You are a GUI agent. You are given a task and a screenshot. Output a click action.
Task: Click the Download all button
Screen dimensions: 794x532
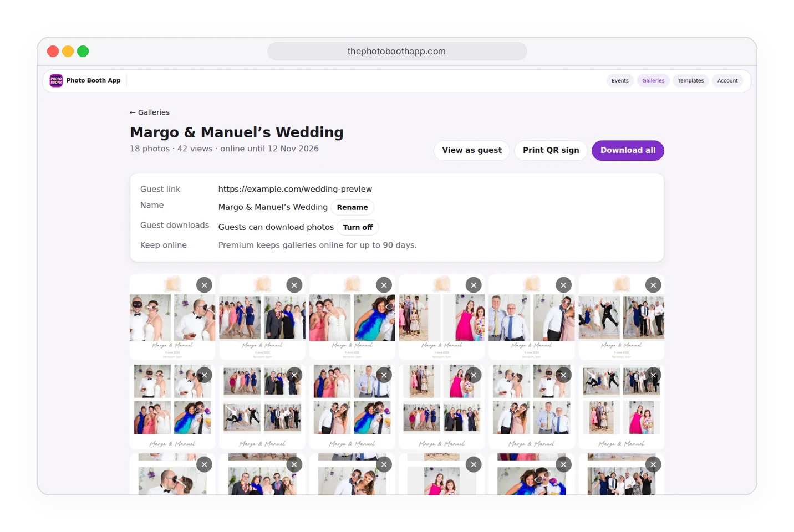click(628, 150)
